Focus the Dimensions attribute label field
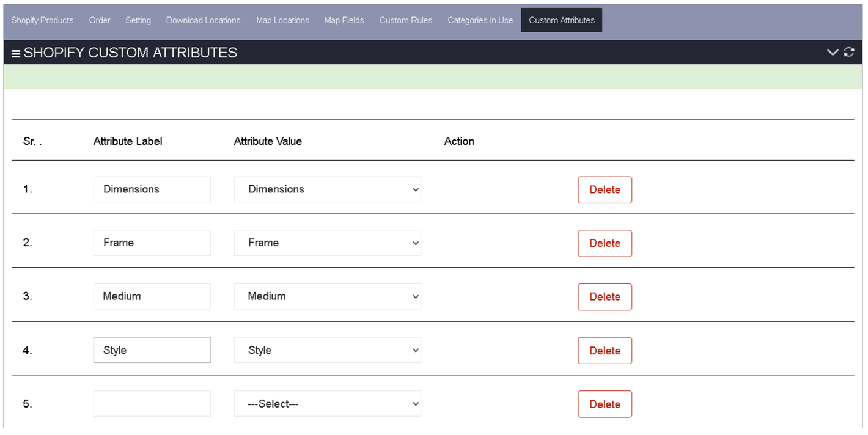The height and width of the screenshot is (435, 868). [x=152, y=189]
